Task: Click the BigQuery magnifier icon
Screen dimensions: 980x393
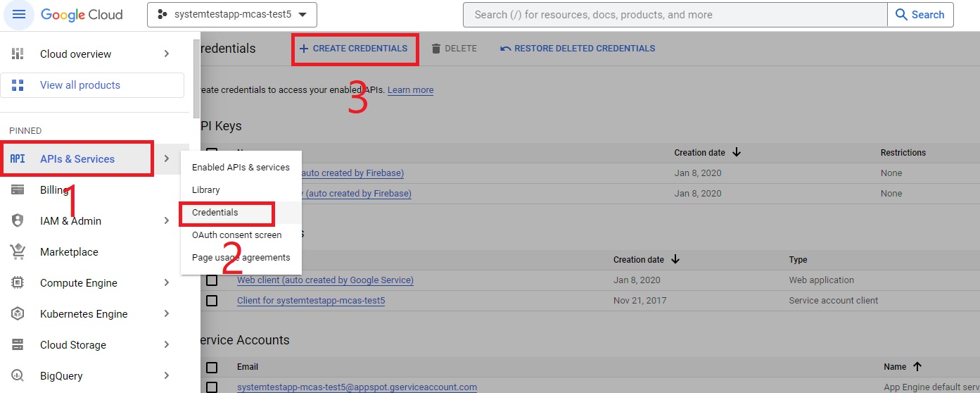Action: pos(18,376)
